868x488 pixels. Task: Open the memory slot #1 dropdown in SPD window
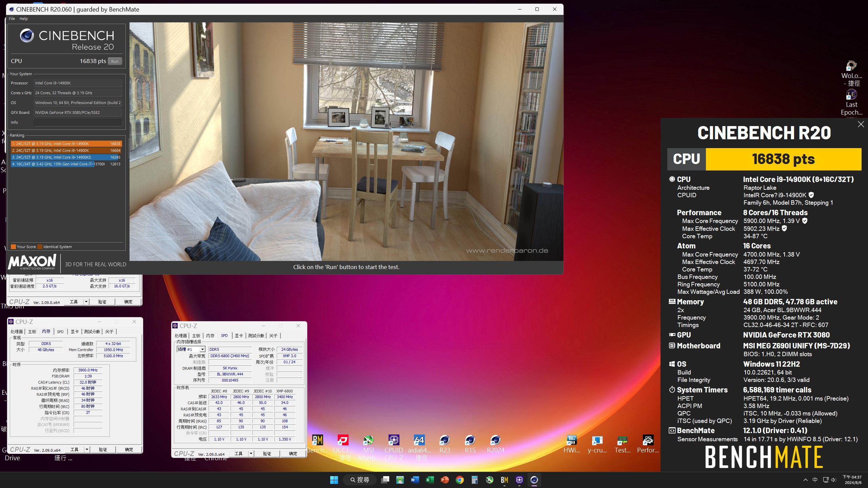(x=202, y=349)
